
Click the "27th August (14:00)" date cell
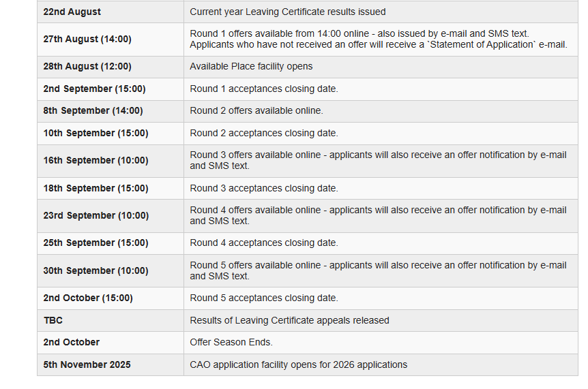tap(87, 40)
